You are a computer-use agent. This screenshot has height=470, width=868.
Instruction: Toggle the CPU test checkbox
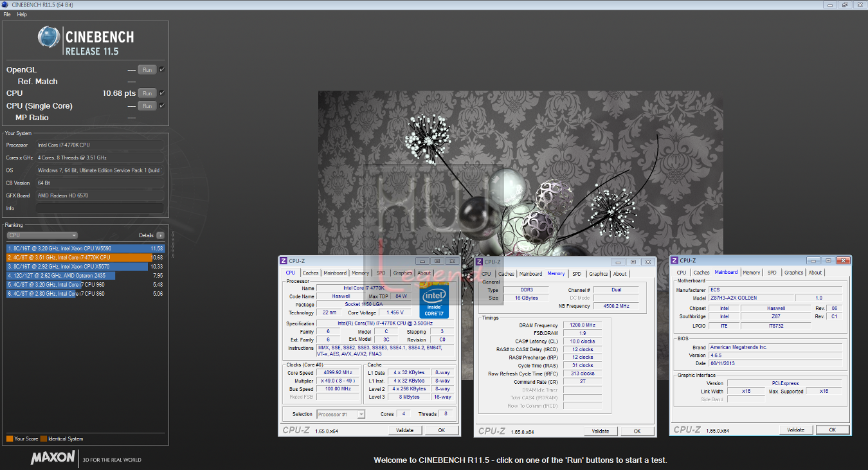click(x=162, y=93)
